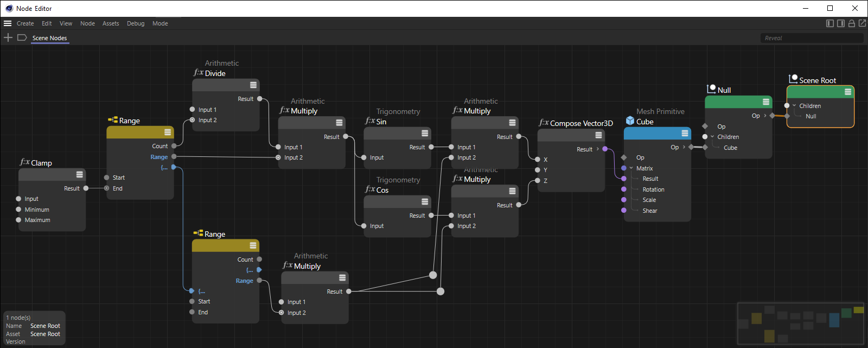This screenshot has height=348, width=868.
Task: Click the navigator minimap thumbnail
Action: pos(800,324)
